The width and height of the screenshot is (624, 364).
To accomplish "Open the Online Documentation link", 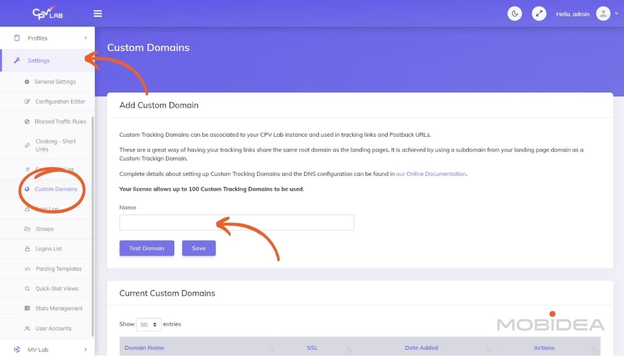I will coord(431,174).
